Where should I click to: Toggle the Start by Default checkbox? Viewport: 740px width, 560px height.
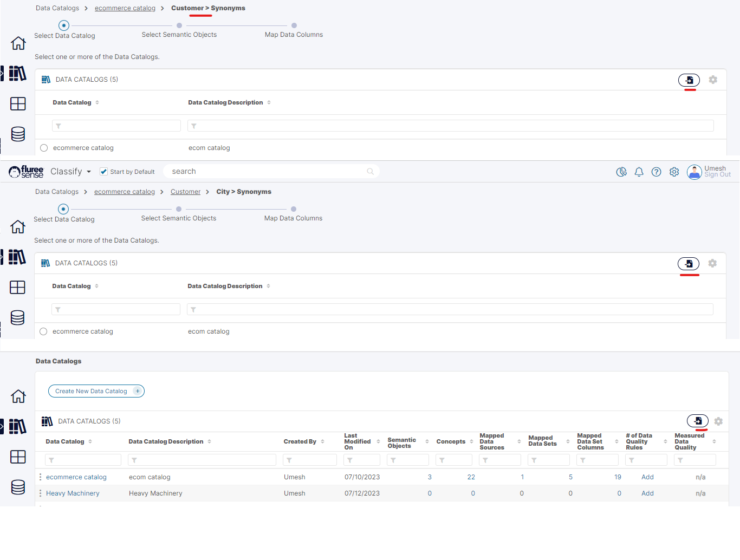click(x=103, y=172)
